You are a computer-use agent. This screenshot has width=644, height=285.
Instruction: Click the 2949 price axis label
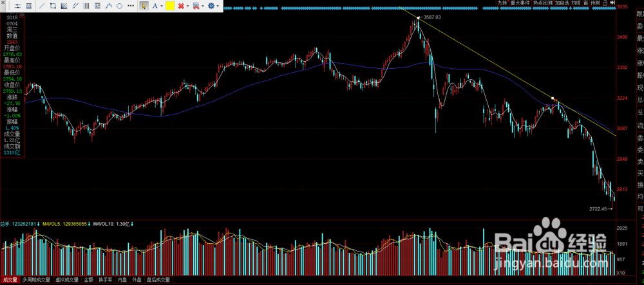622,159
